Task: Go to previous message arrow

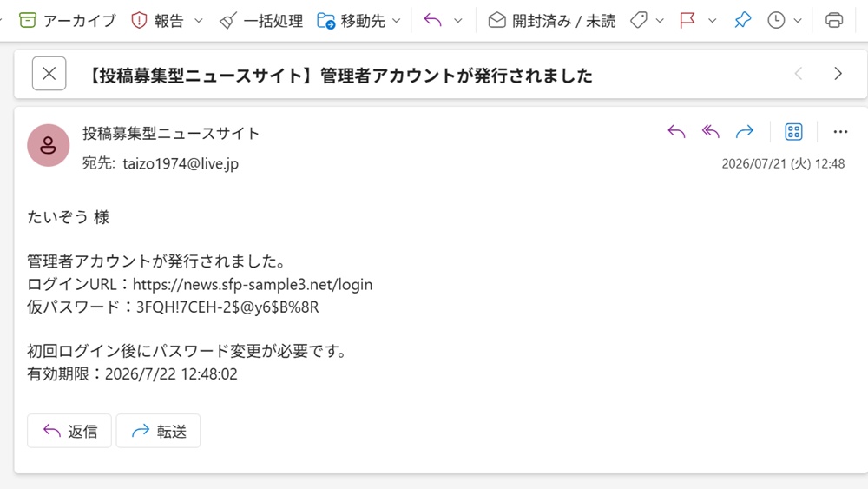Action: click(x=799, y=73)
